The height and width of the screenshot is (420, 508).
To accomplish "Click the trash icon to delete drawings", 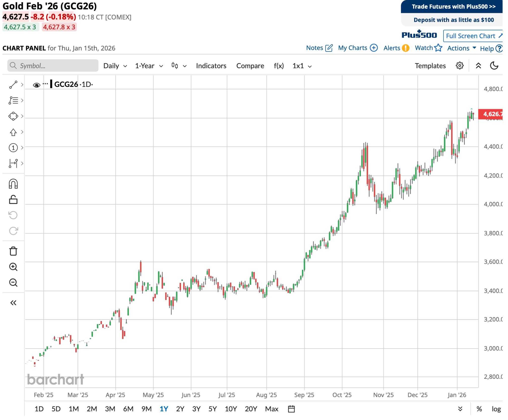I will (13, 251).
